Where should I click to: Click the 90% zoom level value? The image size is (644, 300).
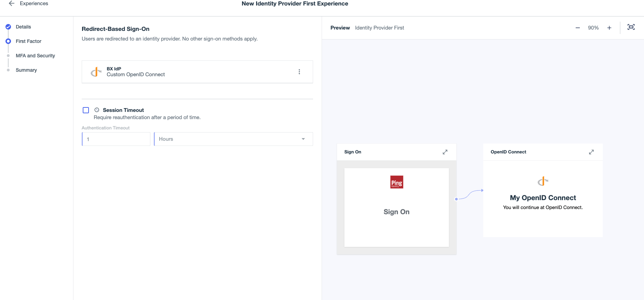pyautogui.click(x=593, y=28)
